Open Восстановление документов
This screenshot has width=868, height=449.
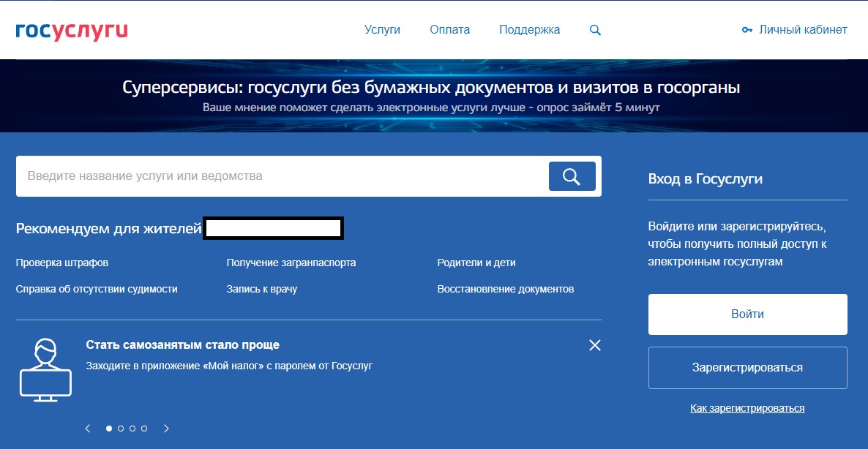(506, 289)
